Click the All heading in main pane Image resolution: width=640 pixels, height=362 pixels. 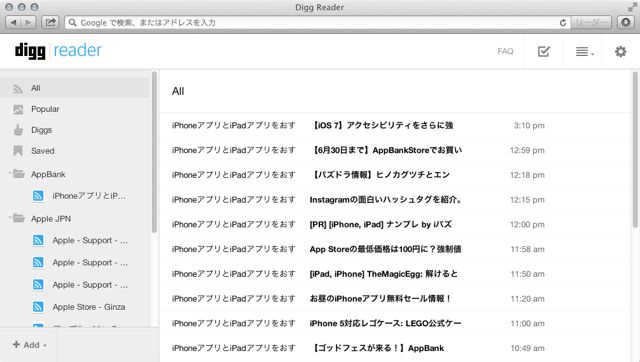coord(178,91)
